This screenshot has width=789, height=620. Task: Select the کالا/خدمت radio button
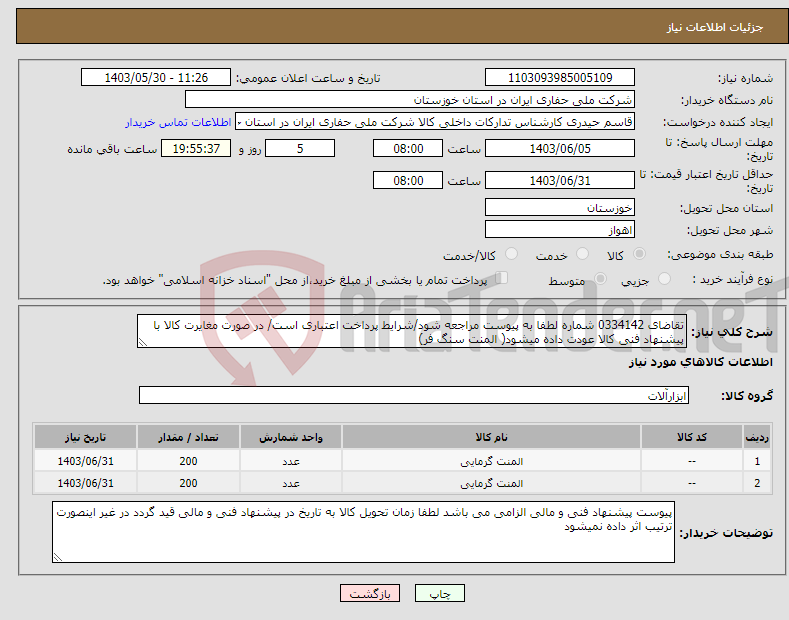coord(511,254)
